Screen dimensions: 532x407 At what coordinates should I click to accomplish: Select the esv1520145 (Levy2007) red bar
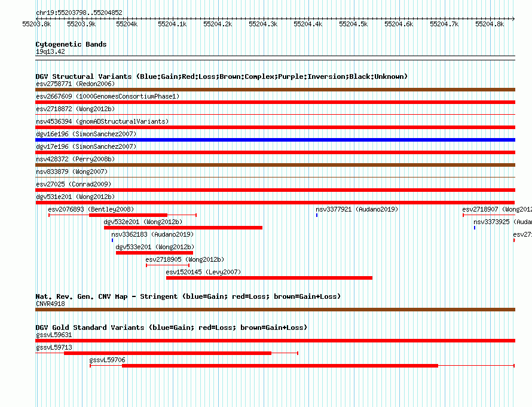(x=269, y=278)
